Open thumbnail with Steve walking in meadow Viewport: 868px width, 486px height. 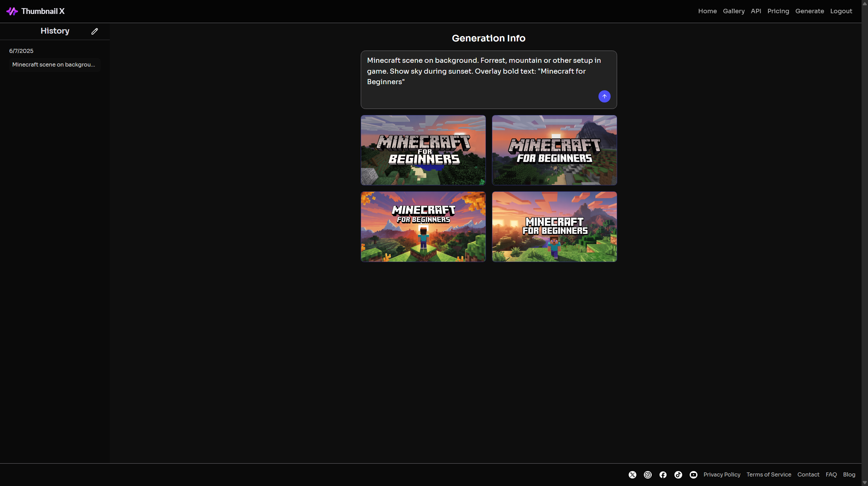point(554,227)
